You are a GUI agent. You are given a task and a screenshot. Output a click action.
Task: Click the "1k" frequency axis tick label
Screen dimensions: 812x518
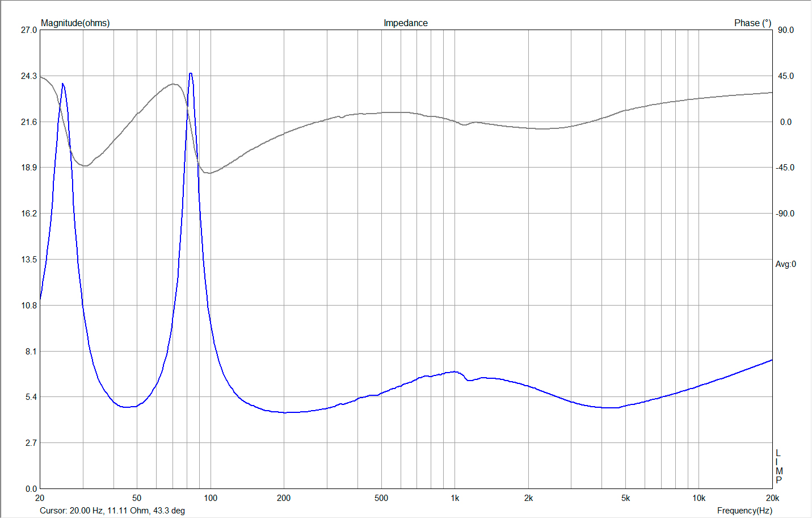[x=455, y=498]
